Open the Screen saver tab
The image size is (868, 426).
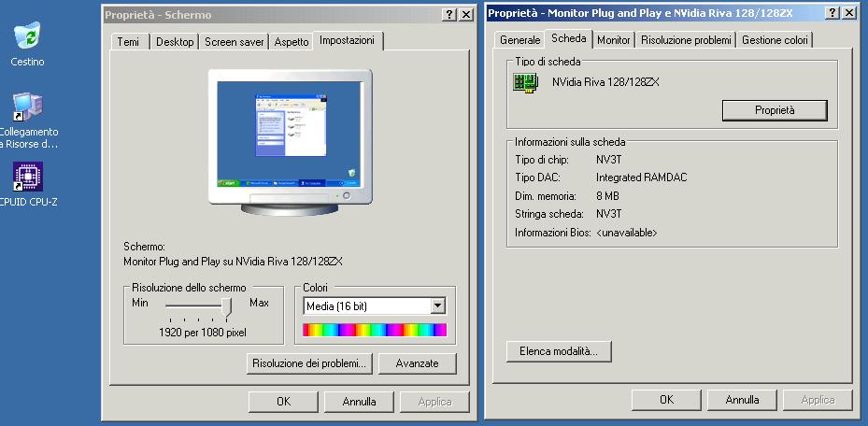(235, 42)
